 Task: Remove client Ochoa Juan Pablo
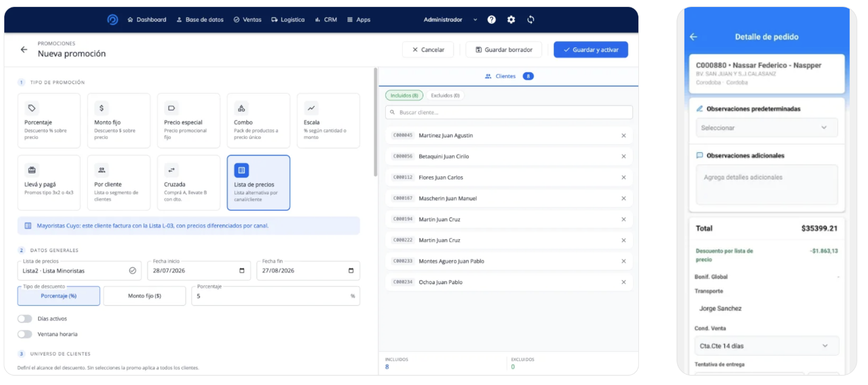(623, 282)
